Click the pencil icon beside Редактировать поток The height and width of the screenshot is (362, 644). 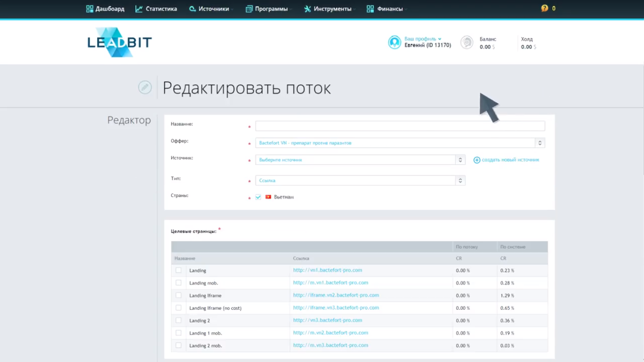point(145,87)
